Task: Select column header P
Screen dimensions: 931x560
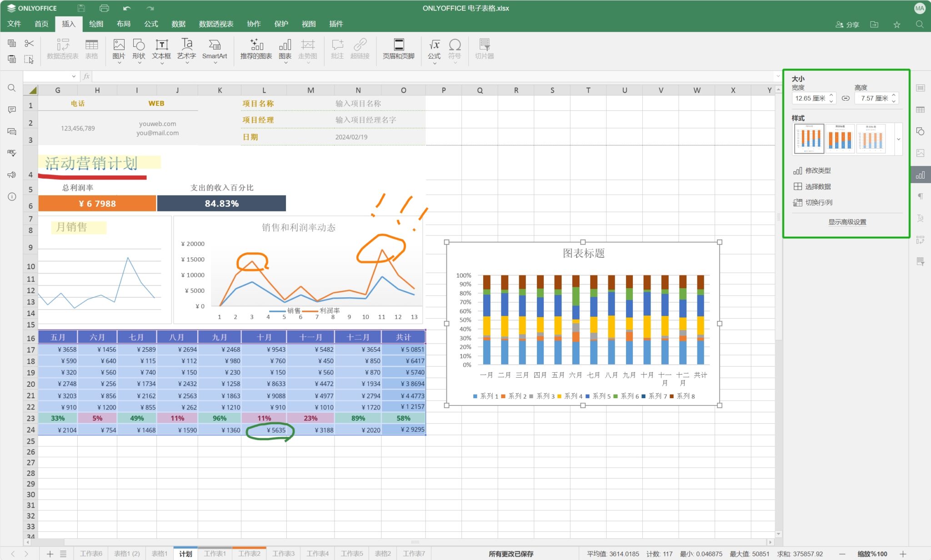Action: click(443, 90)
